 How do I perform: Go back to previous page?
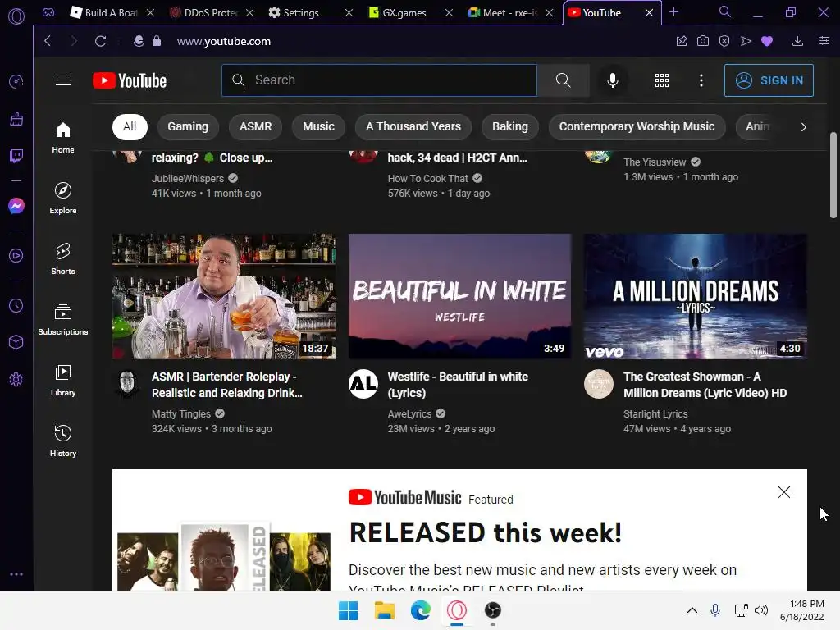48,41
